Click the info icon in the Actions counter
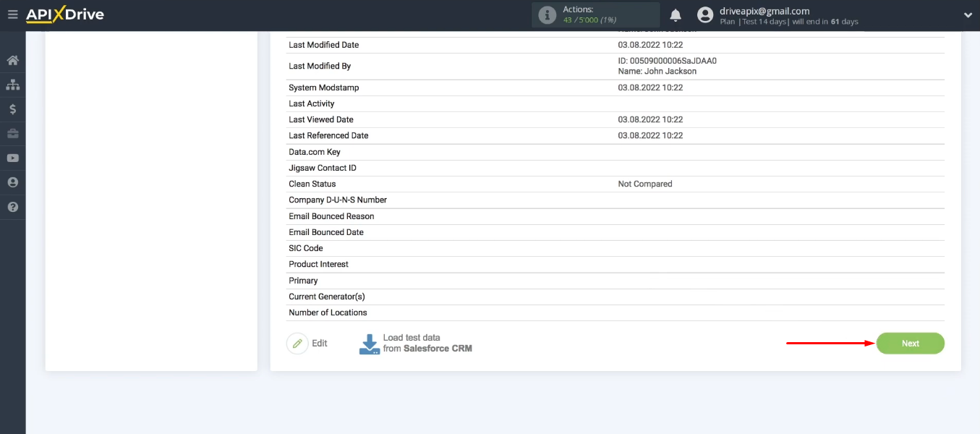 [x=547, y=14]
